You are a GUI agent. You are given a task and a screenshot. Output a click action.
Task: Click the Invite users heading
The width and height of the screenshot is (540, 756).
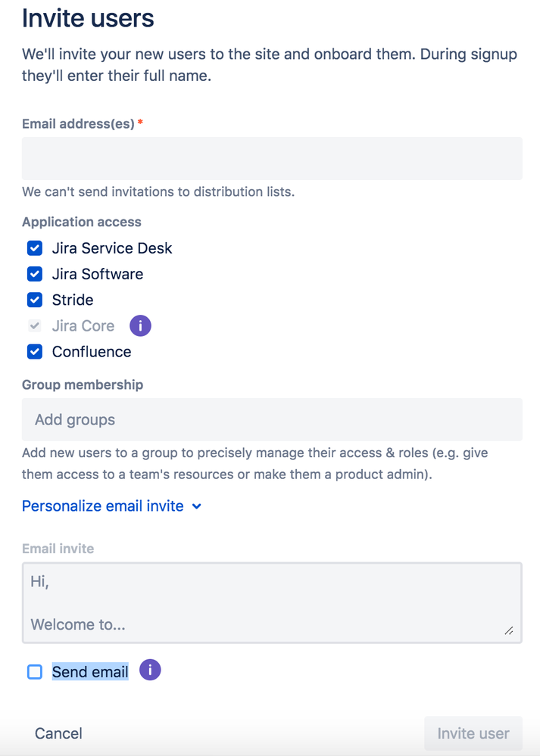pyautogui.click(x=88, y=18)
